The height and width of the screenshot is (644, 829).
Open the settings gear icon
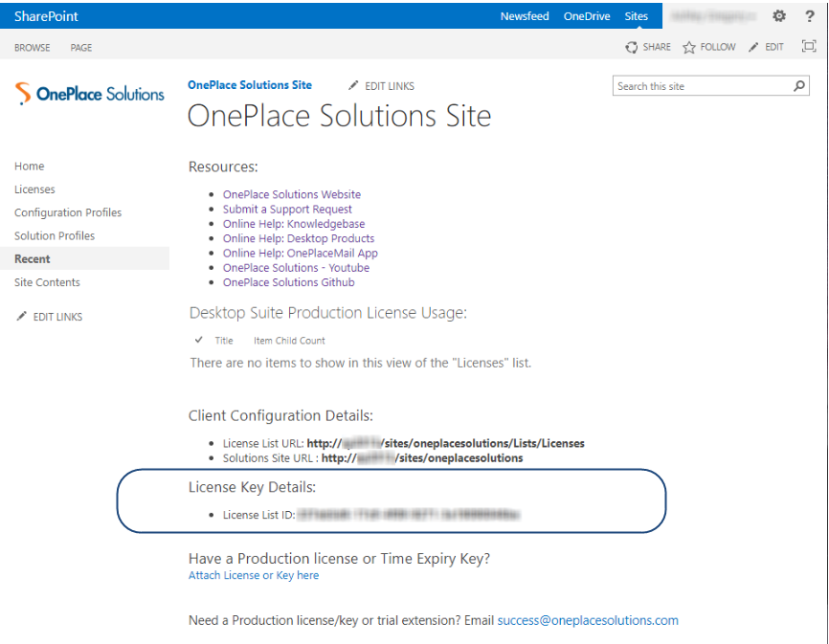779,16
